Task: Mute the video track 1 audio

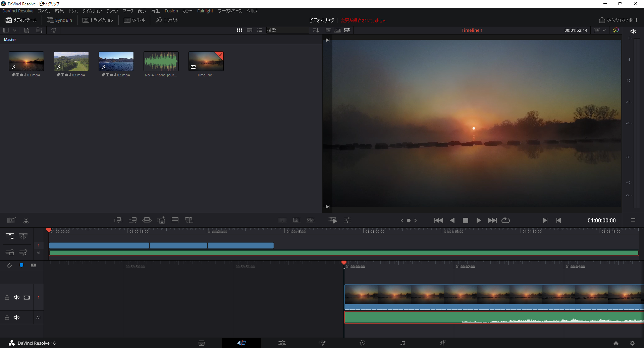Action: 16,297
